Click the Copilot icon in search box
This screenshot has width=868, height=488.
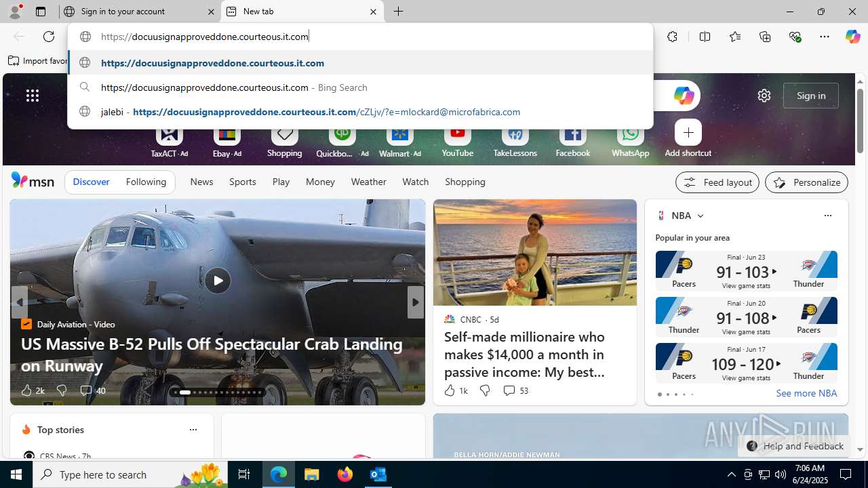point(684,96)
